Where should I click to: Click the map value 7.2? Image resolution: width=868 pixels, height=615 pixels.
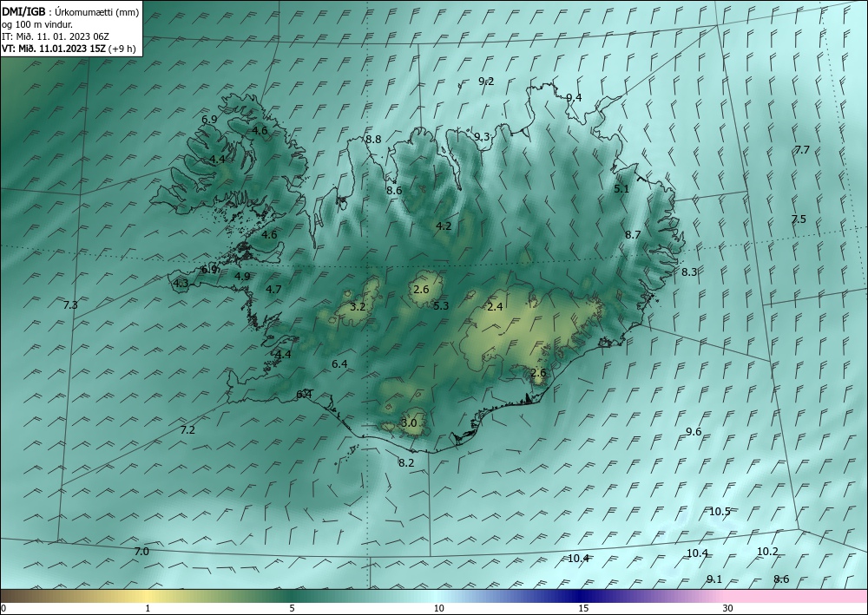187,429
